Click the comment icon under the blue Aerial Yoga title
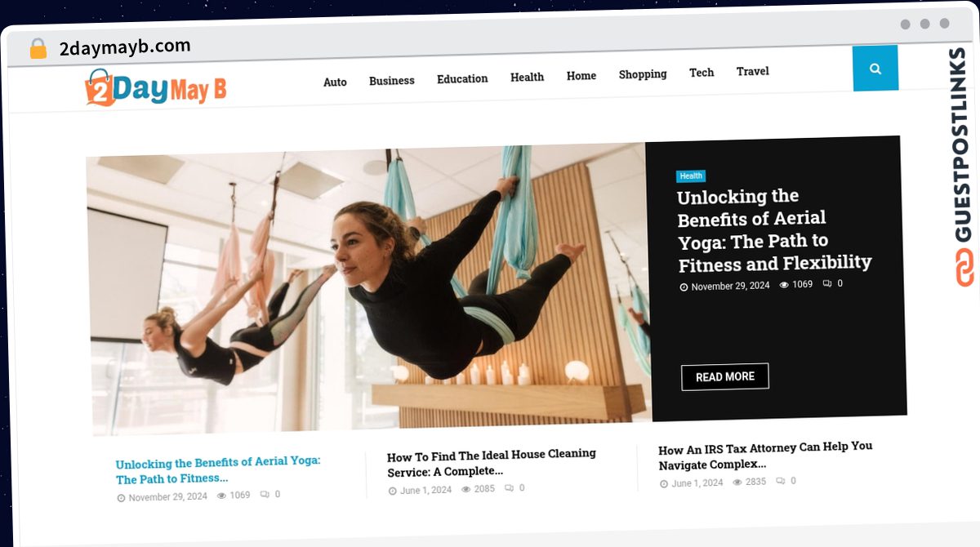This screenshot has height=547, width=980. (265, 495)
